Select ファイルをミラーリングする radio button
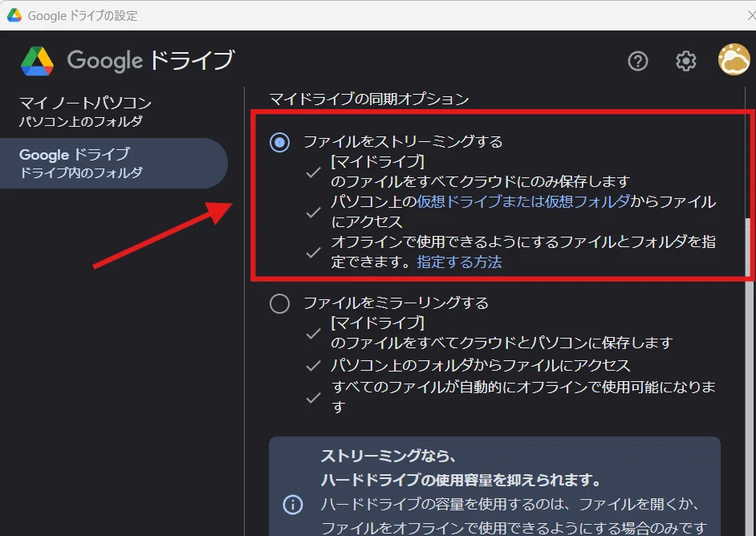This screenshot has height=536, width=756. click(x=279, y=303)
